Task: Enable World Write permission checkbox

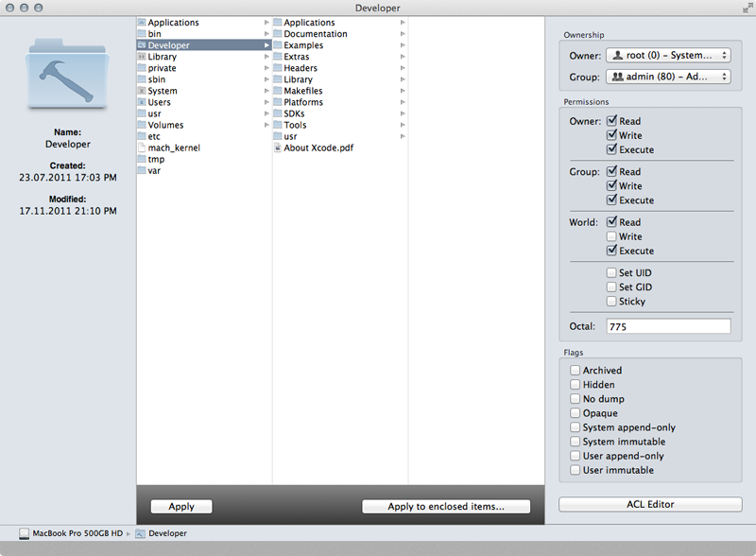Action: 611,236
